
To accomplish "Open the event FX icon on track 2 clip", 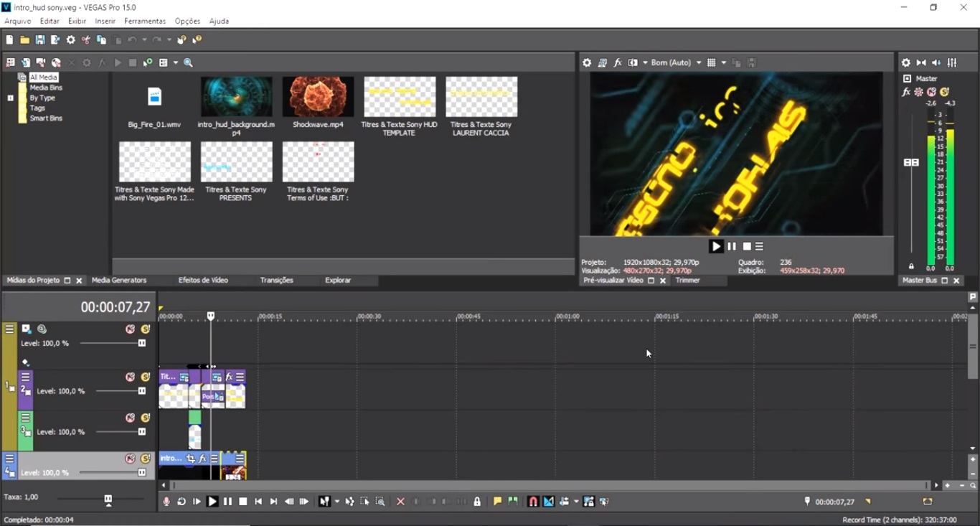I will tap(230, 377).
